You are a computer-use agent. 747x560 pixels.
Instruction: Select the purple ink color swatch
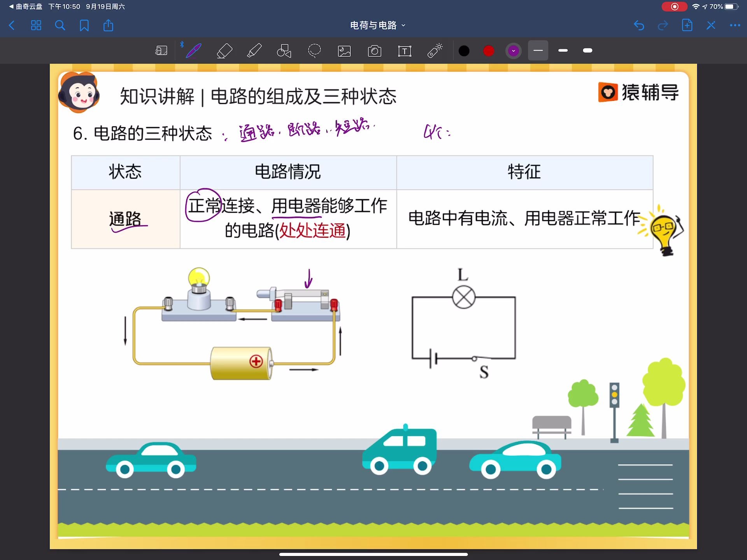click(x=514, y=51)
